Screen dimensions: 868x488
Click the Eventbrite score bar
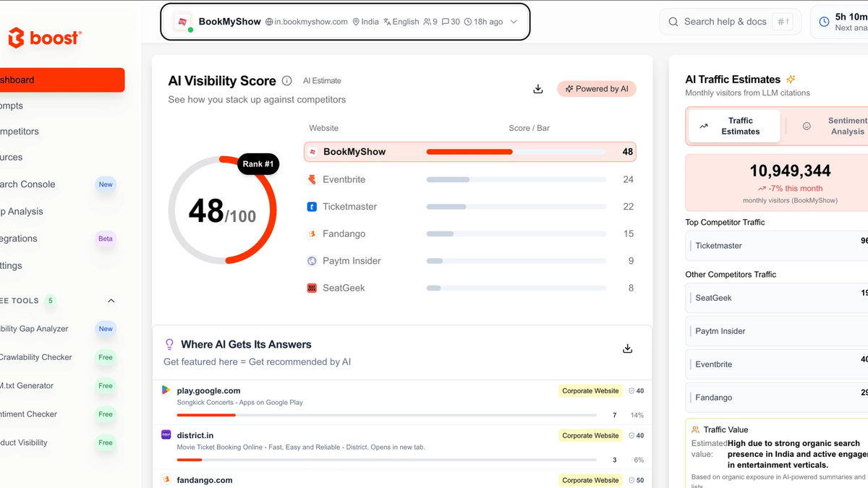516,179
